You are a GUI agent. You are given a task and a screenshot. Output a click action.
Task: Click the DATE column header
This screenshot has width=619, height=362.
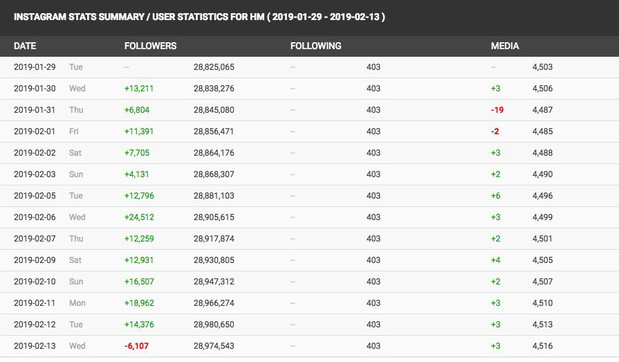click(x=25, y=46)
